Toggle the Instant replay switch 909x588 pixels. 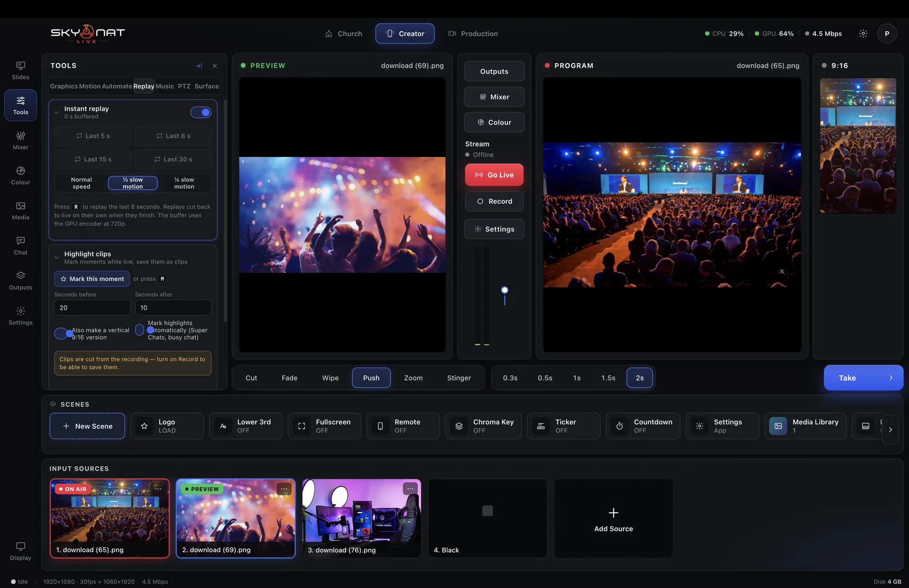(x=201, y=112)
